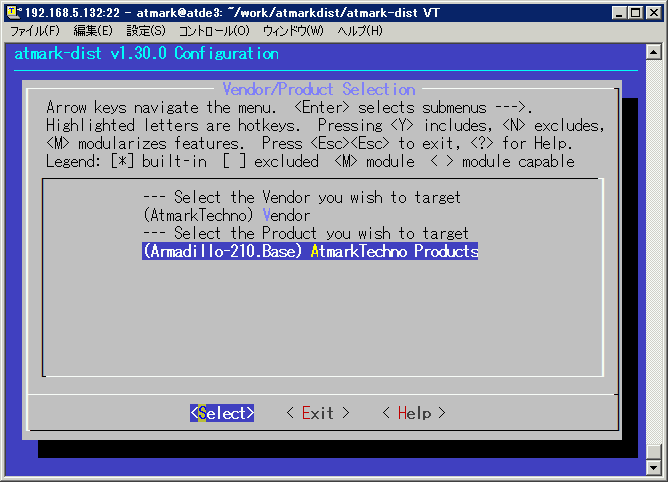668x482 pixels.
Task: Click the '<M> modularizes features' line
Action: click(309, 143)
